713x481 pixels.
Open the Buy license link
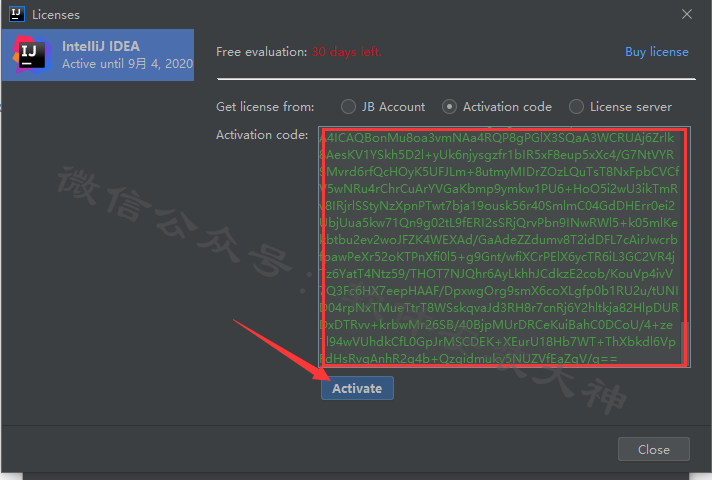click(657, 52)
